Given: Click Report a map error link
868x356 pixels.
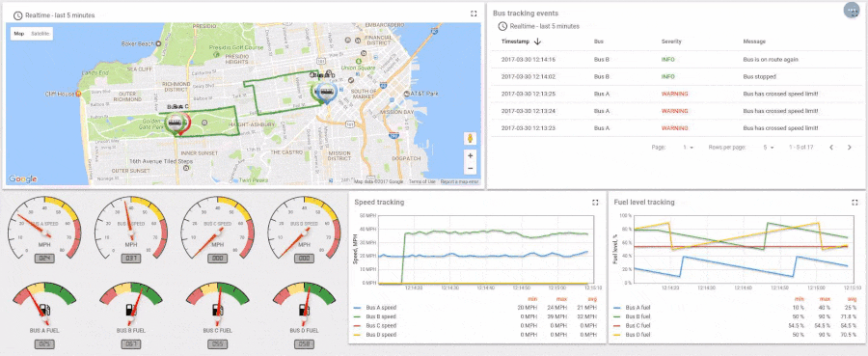Looking at the screenshot, I should [x=459, y=181].
